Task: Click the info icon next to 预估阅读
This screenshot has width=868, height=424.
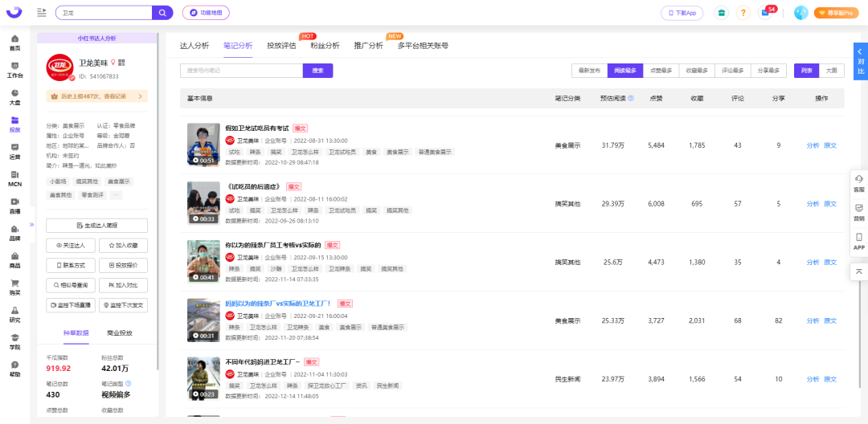Action: coord(631,99)
